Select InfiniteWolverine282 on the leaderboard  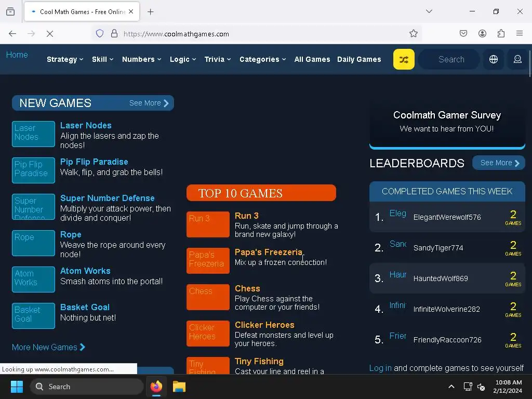447,309
